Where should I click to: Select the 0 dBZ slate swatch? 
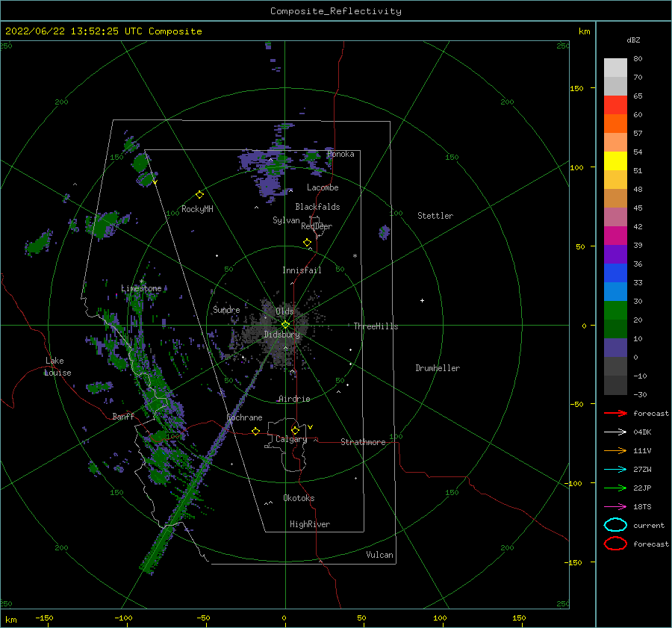click(x=615, y=347)
